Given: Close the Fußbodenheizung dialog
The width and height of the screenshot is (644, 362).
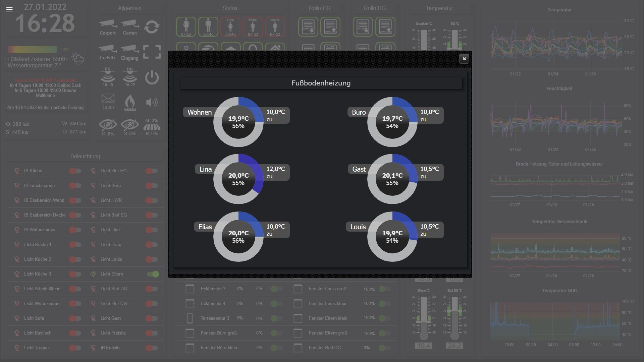Looking at the screenshot, I should (464, 59).
